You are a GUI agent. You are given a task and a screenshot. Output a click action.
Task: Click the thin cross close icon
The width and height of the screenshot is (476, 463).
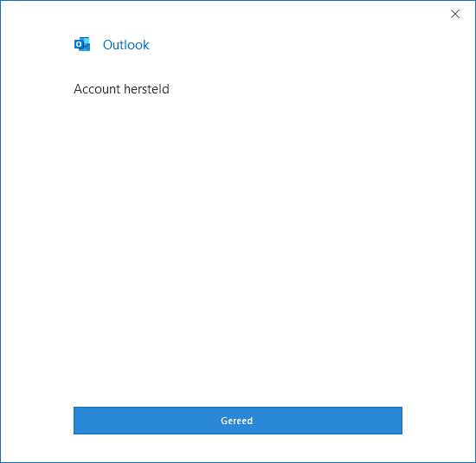[x=455, y=14]
